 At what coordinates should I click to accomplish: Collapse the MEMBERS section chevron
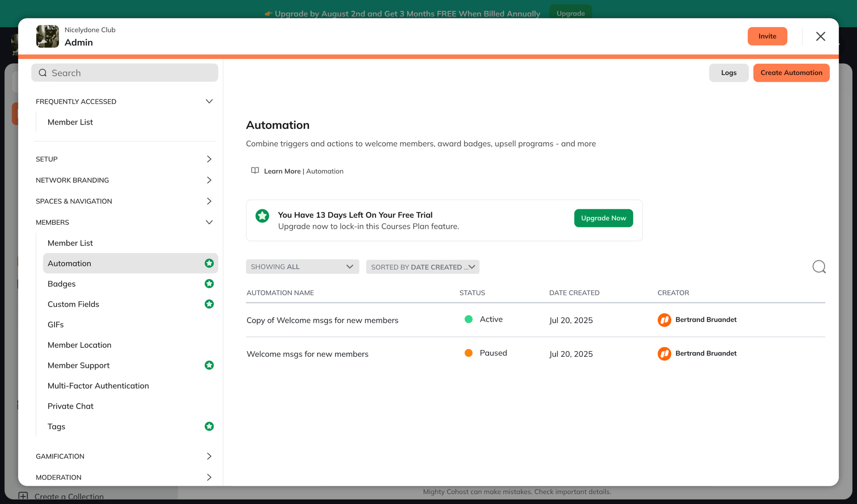209,222
